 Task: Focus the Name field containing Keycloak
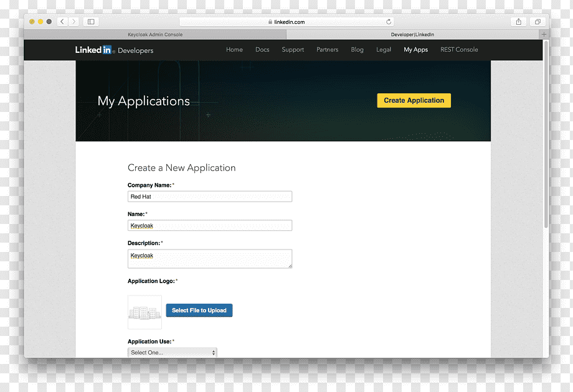pos(210,226)
